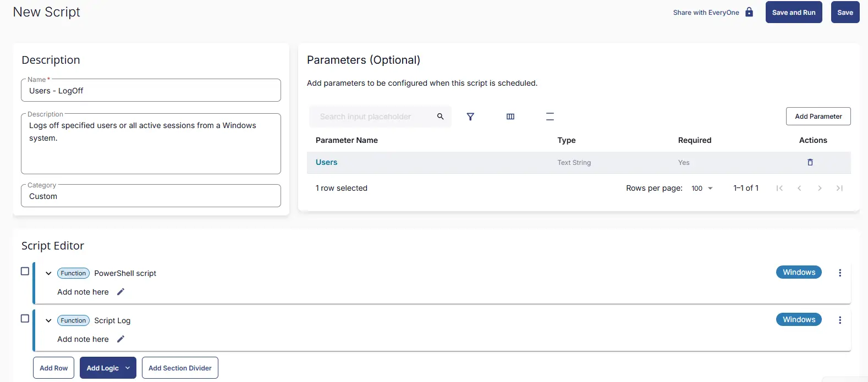Open the three-dot menu for PowerShell script
This screenshot has height=382, width=868.
pos(839,273)
